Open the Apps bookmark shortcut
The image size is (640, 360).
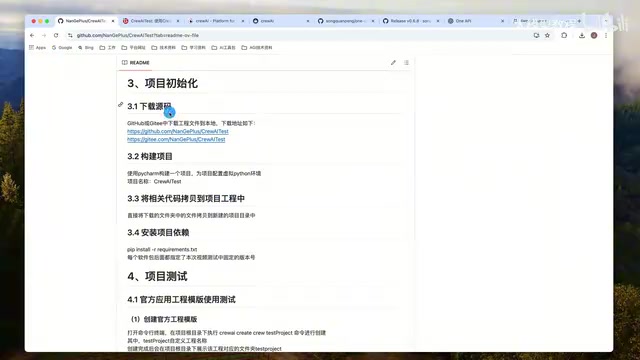click(38, 48)
